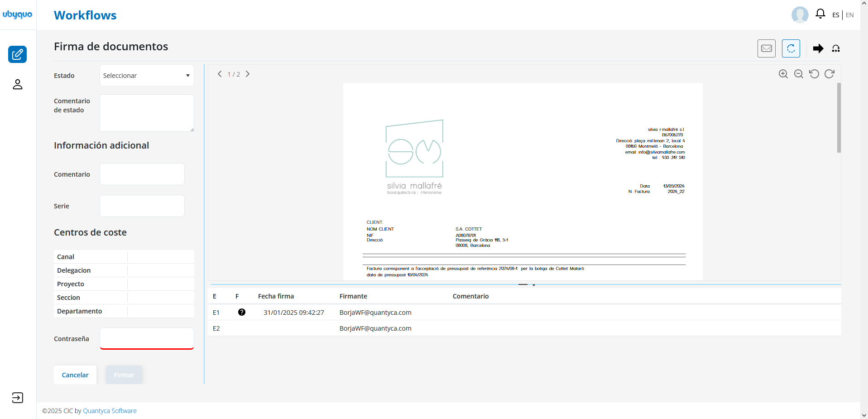Click the Firmante column header

[353, 296]
